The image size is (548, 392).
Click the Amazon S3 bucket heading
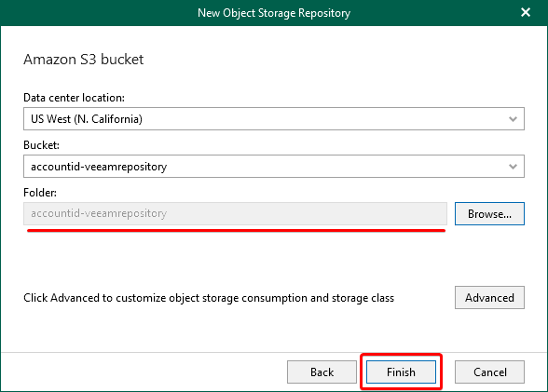pos(83,60)
